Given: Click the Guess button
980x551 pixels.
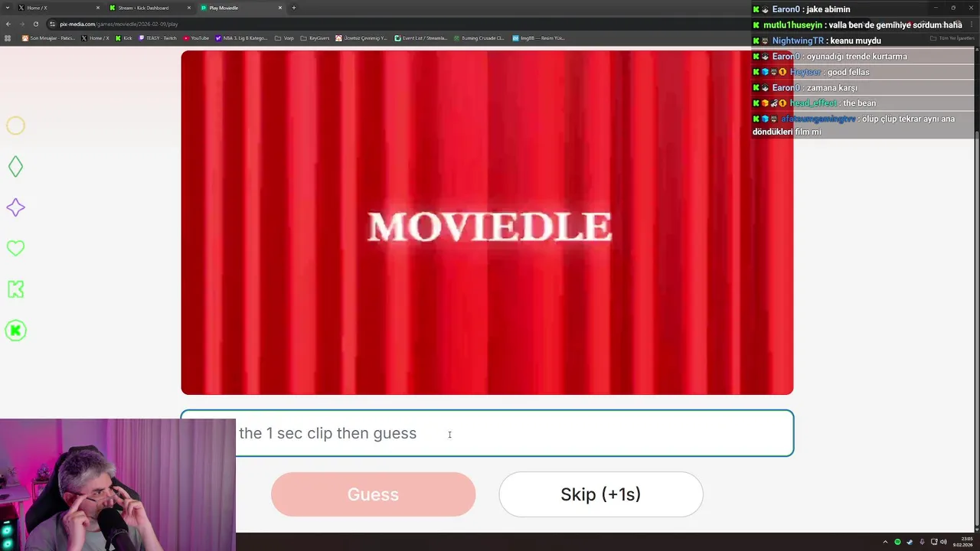Looking at the screenshot, I should 373,494.
